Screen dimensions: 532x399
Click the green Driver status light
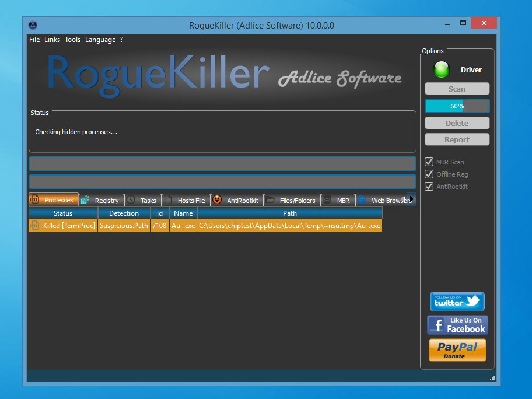click(442, 70)
